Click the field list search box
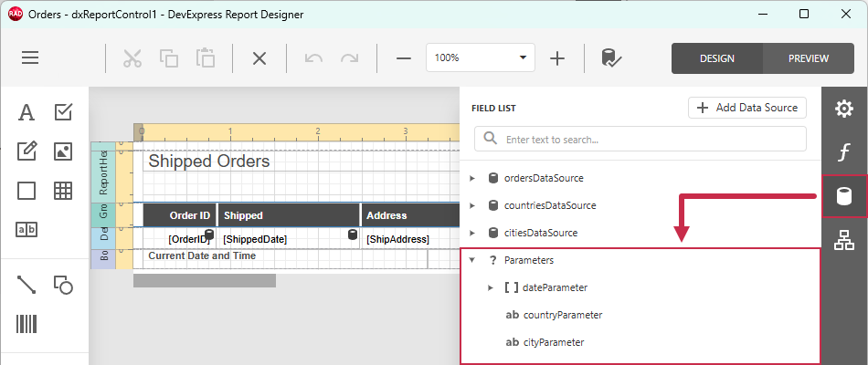868x365 pixels. click(640, 139)
